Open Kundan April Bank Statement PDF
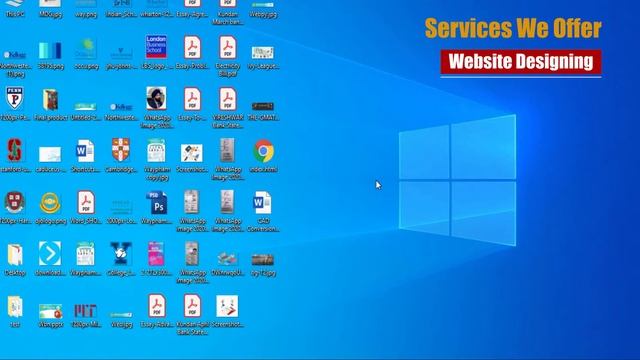The image size is (640, 360). click(x=192, y=306)
